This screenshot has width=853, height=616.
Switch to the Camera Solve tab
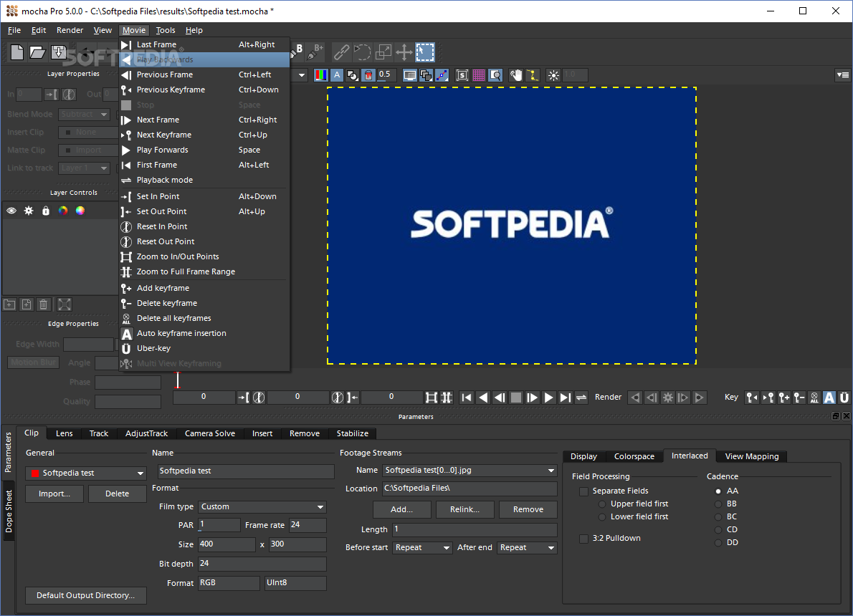[210, 433]
